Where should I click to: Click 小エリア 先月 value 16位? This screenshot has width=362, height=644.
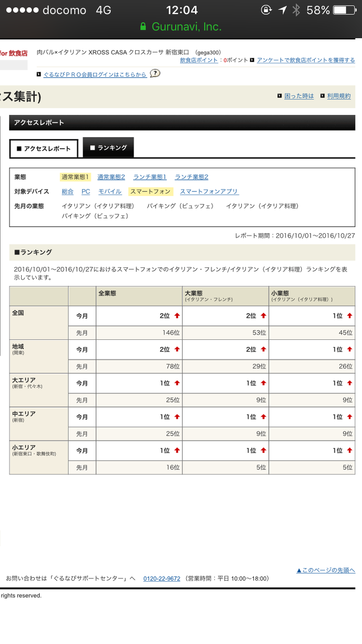[x=172, y=468]
